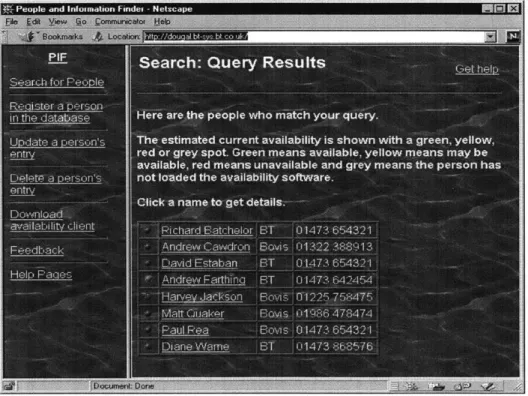Click the Netscape N logo button
This screenshot has width=528, height=396.
pos(513,36)
